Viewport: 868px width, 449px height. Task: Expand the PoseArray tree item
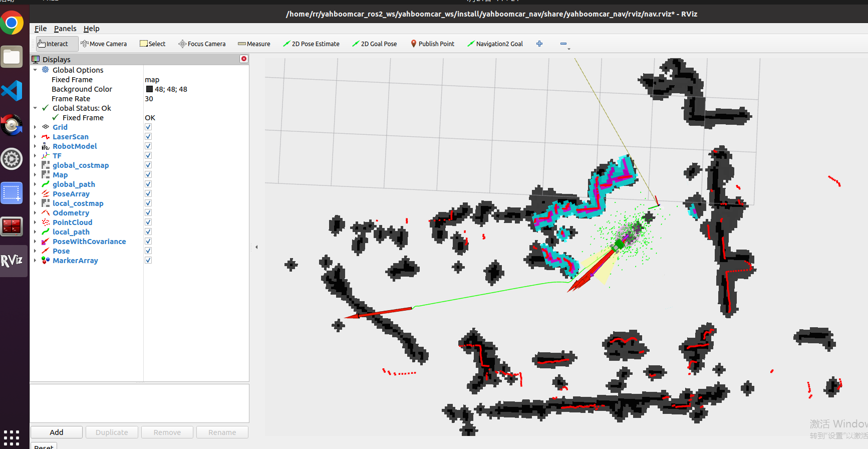[x=35, y=194]
